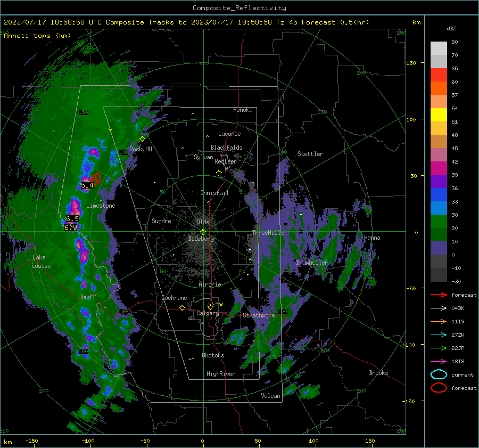The image size is (479, 448).
Task: Click the 100 tick on the right km axis
Action: (x=411, y=119)
